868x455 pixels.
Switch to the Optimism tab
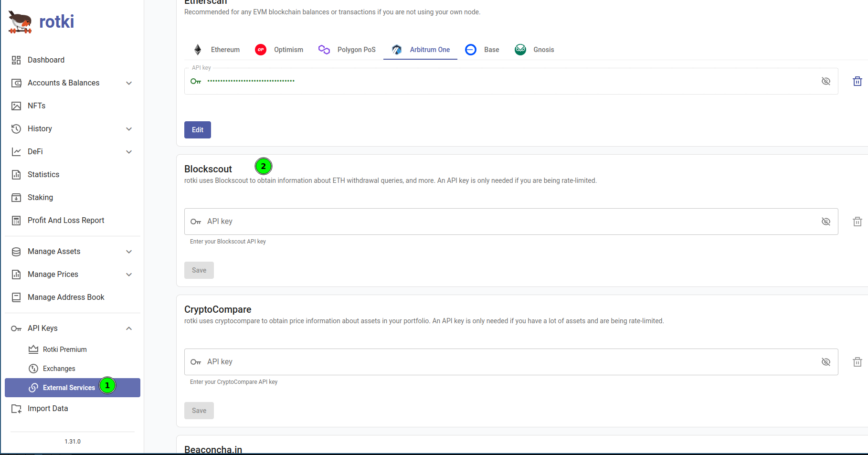coord(279,50)
